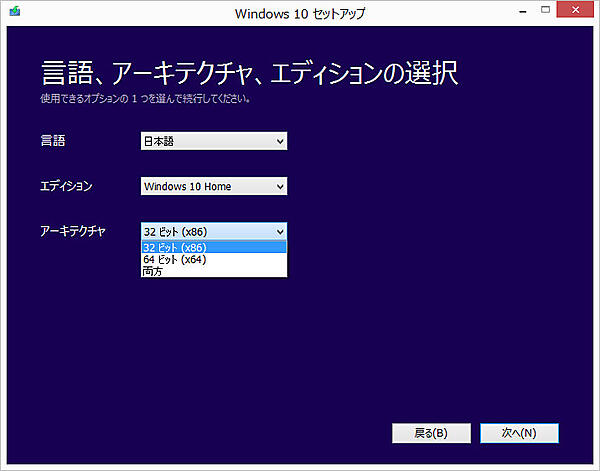Click the 戻る(B) button

click(x=431, y=433)
